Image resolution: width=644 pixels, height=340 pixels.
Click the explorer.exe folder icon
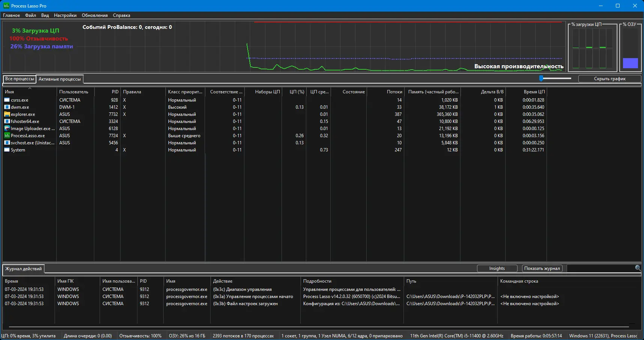(7, 114)
